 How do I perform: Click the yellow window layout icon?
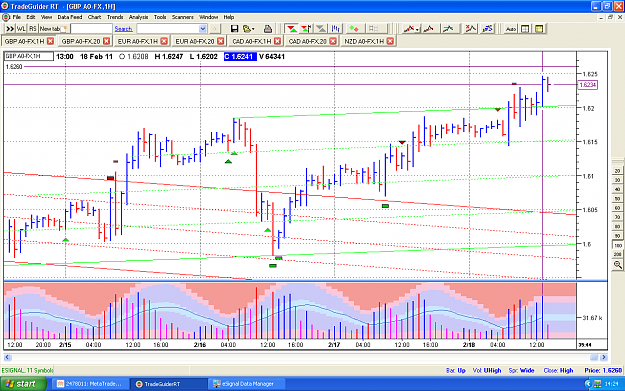point(539,29)
